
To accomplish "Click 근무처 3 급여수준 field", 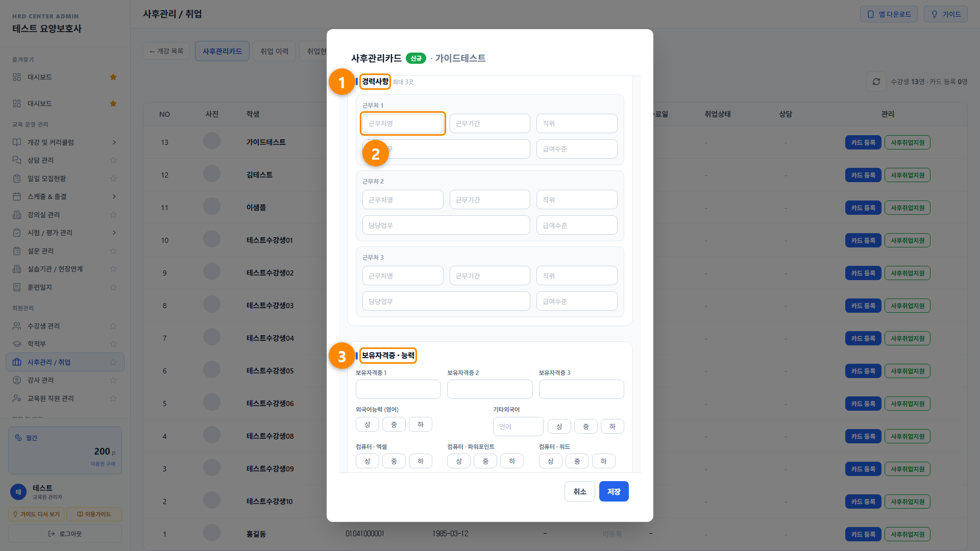I will tap(577, 301).
